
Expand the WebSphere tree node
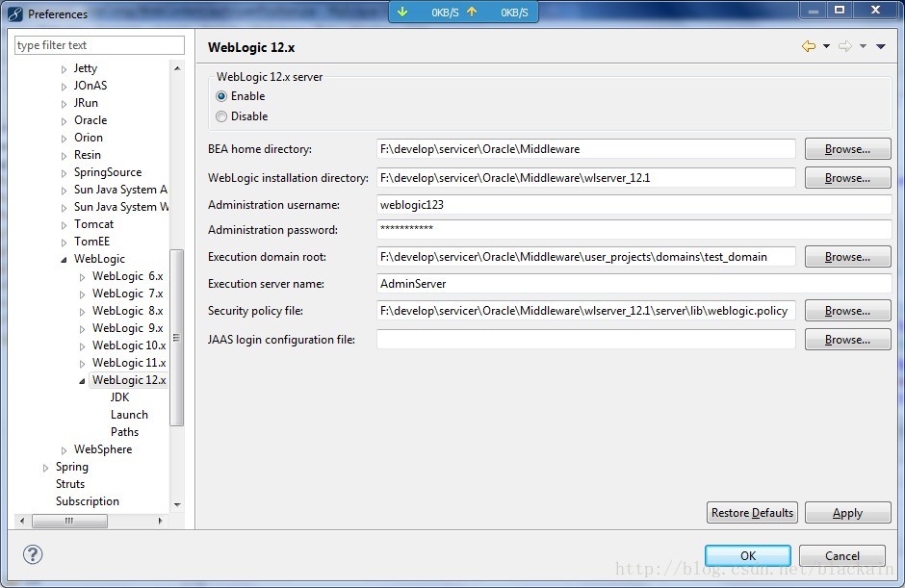pyautogui.click(x=65, y=450)
